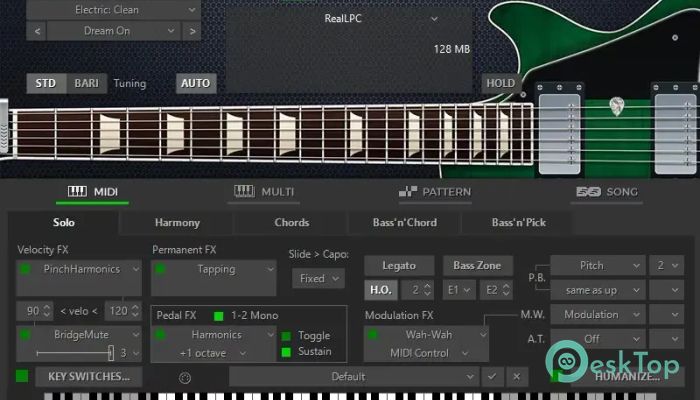Image resolution: width=700 pixels, height=400 pixels.
Task: Switch to the Harmony tab
Action: point(177,222)
